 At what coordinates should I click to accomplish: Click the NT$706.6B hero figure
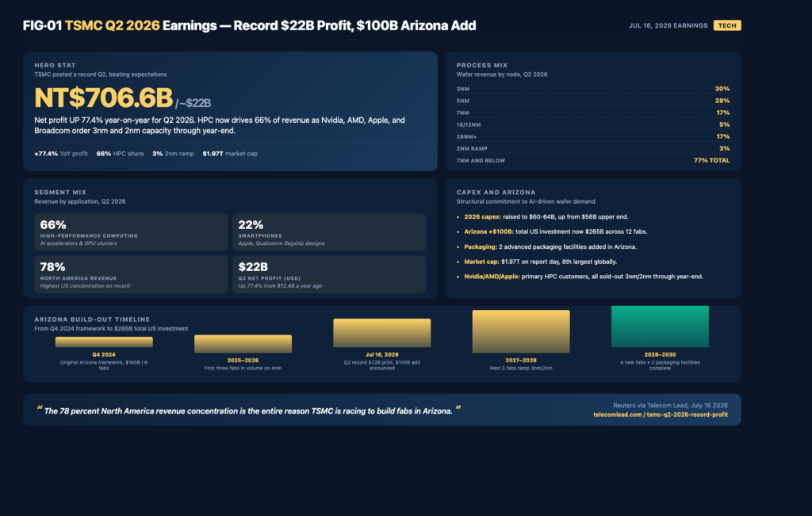coord(104,97)
